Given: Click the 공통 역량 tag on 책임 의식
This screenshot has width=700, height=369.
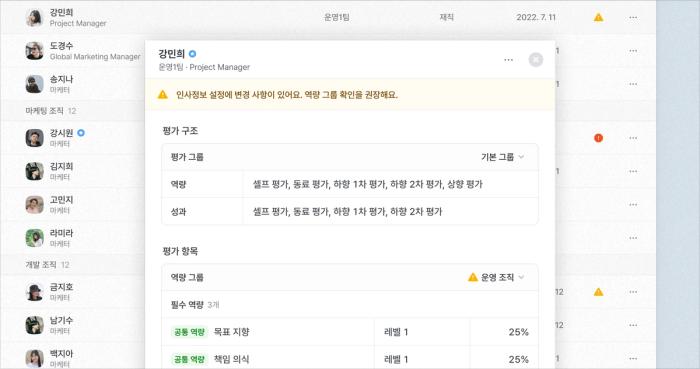Looking at the screenshot, I should [189, 359].
